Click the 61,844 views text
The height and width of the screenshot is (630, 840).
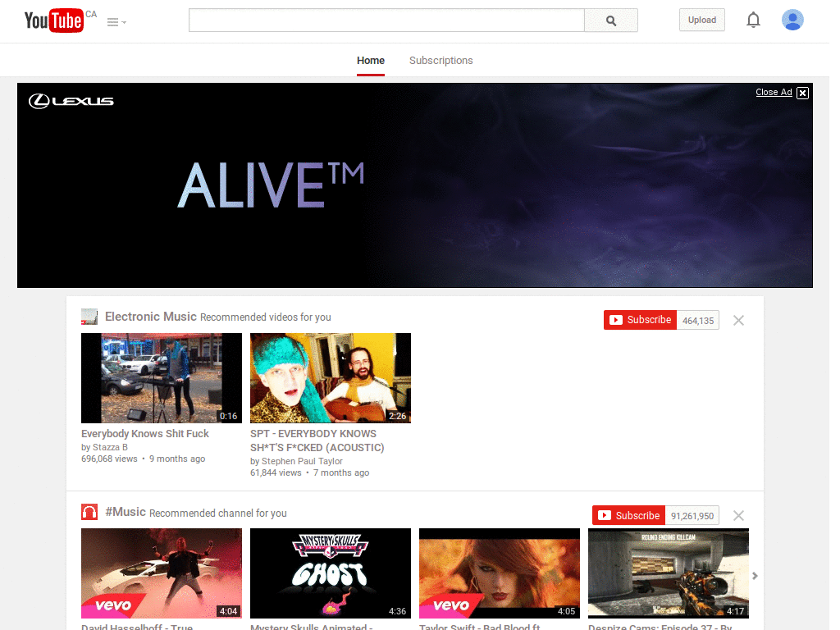[276, 472]
